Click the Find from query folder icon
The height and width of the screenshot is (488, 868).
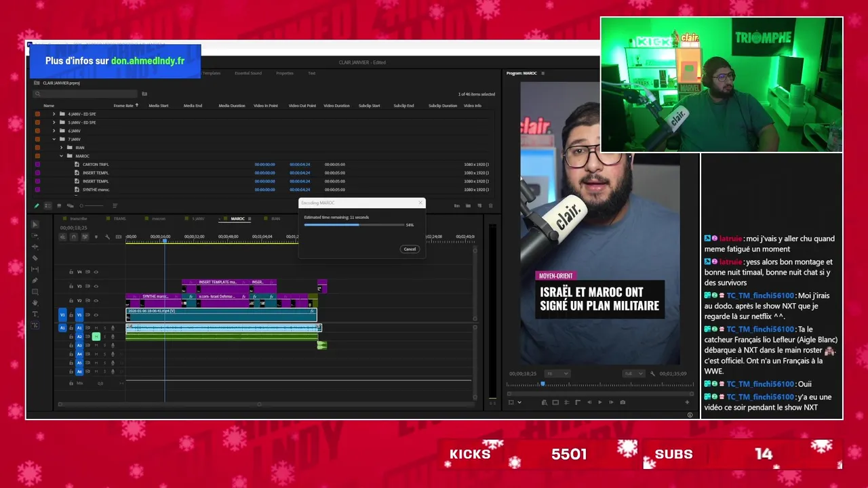tap(144, 94)
